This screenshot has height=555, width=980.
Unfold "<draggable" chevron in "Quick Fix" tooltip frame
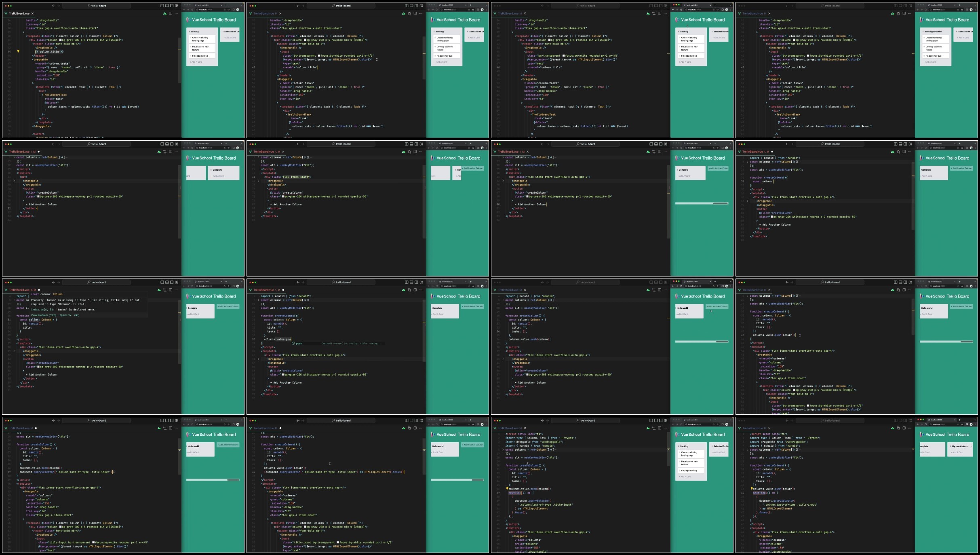14,351
